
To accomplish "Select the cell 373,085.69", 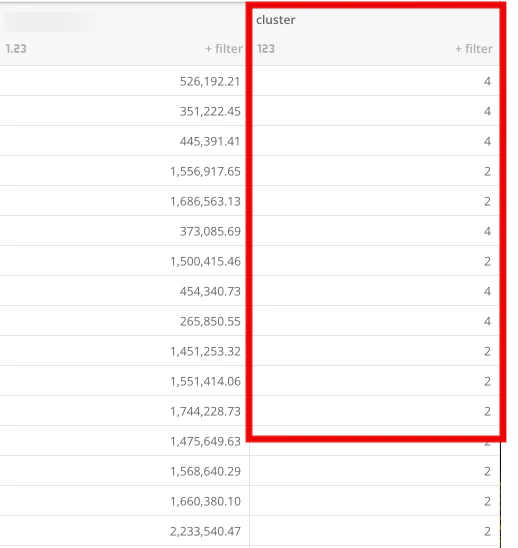I will click(x=210, y=231).
